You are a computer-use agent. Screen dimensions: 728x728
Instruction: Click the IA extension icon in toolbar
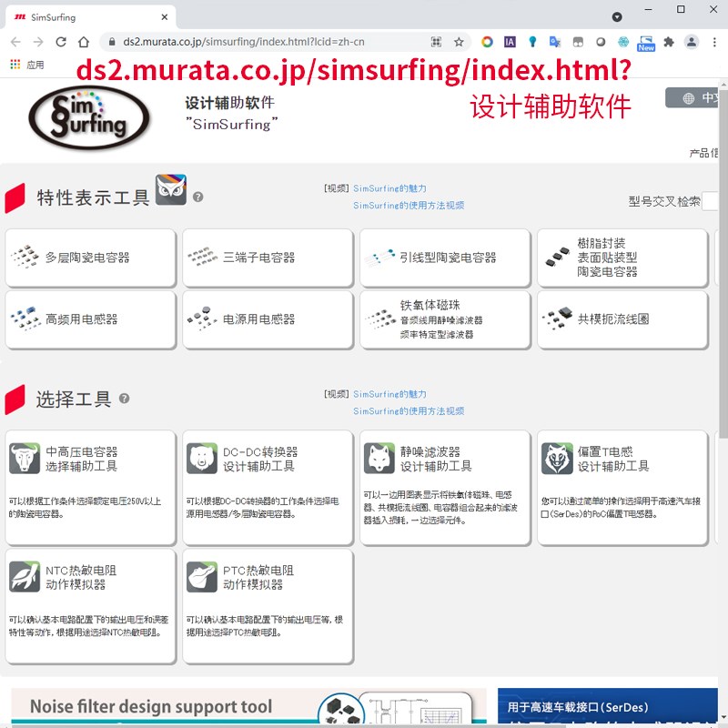click(x=510, y=42)
